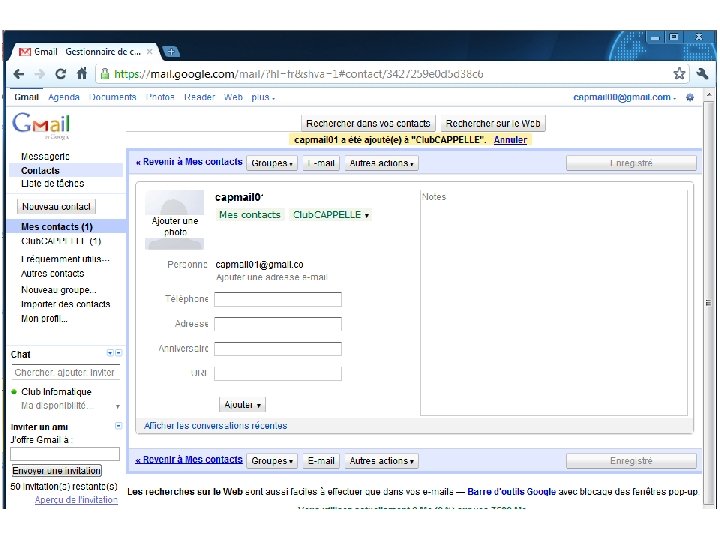Open the bottom Autres actions dropdown
The image size is (720, 540).
pos(381,461)
